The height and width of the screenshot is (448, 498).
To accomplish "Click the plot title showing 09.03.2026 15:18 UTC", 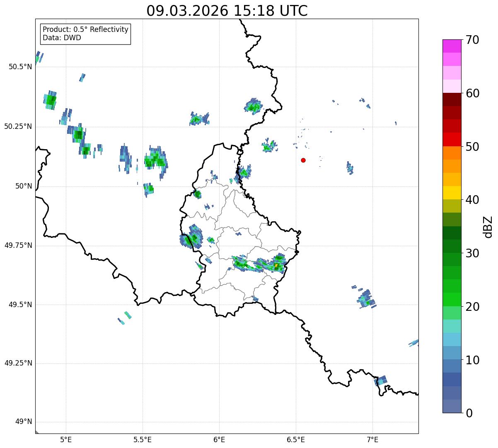I will click(227, 11).
